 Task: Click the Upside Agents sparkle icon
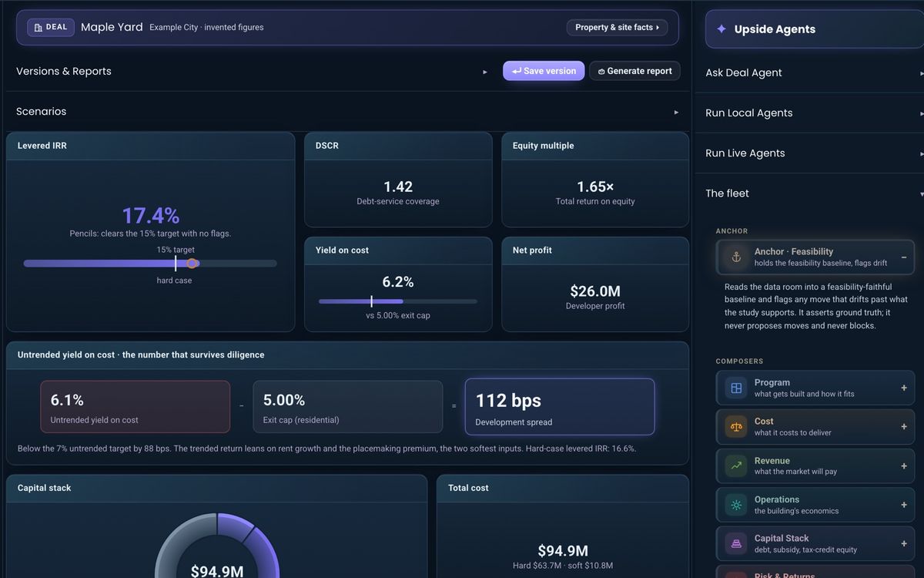(x=721, y=29)
